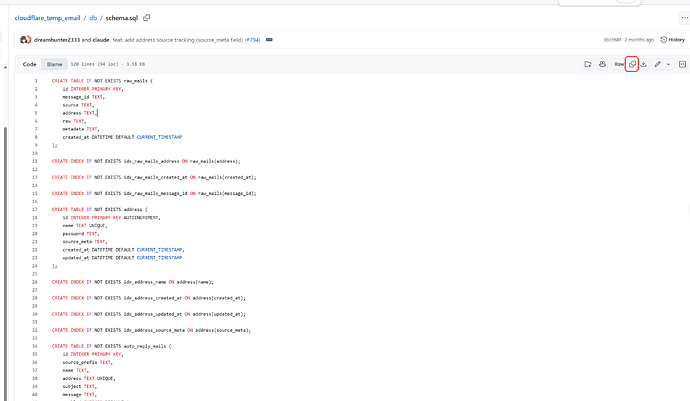The width and height of the screenshot is (690, 401).
Task: Switch to the Blame view
Action: click(55, 64)
